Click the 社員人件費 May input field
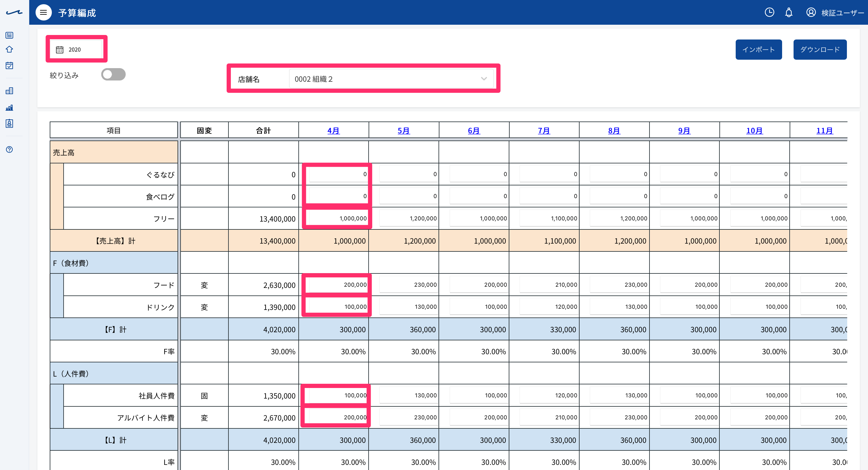Screen dimensions: 868x470 [x=408, y=395]
